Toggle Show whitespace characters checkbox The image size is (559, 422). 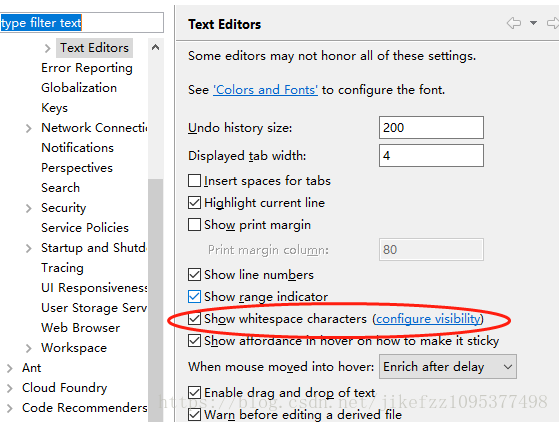click(194, 319)
